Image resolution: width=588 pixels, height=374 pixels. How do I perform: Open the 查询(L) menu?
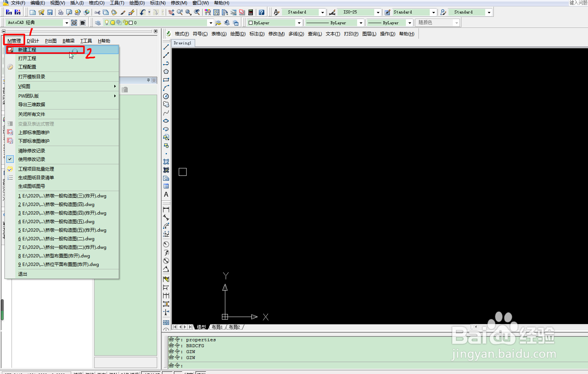[x=315, y=34]
